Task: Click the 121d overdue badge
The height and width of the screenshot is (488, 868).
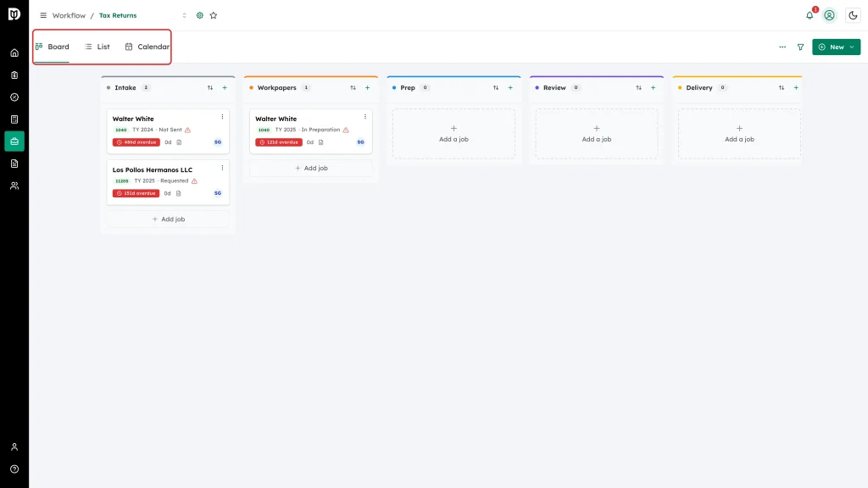Action: (279, 142)
